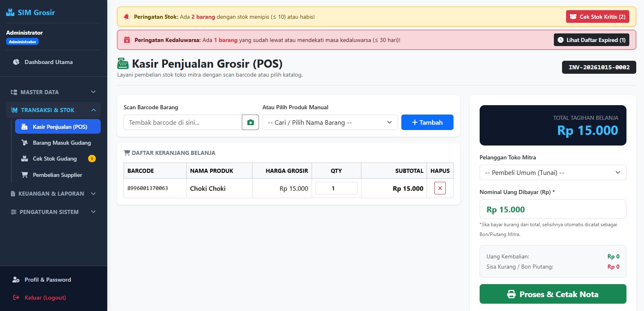This screenshot has height=311, width=644.
Task: Click the Cek Stok Kritis (2) button
Action: click(598, 17)
